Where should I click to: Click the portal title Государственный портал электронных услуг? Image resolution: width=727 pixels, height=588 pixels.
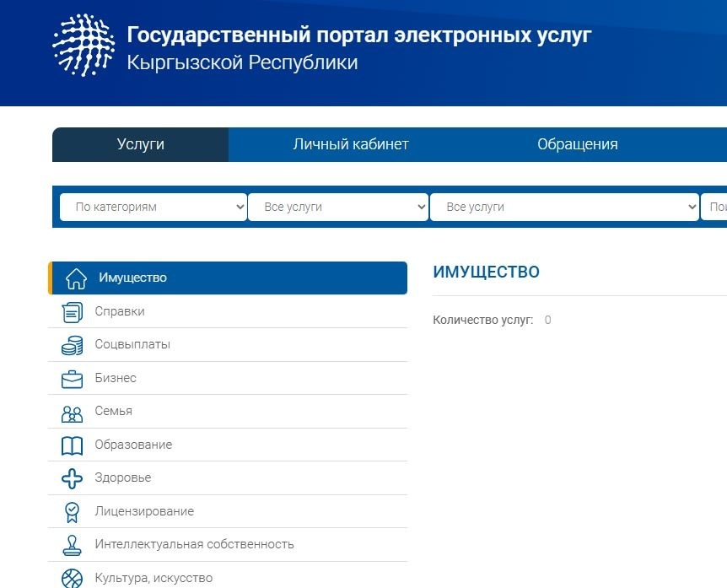tap(359, 35)
